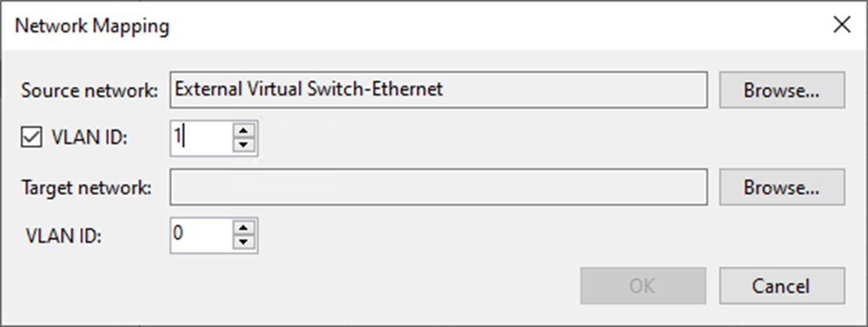Click the Source network label

tap(90, 91)
